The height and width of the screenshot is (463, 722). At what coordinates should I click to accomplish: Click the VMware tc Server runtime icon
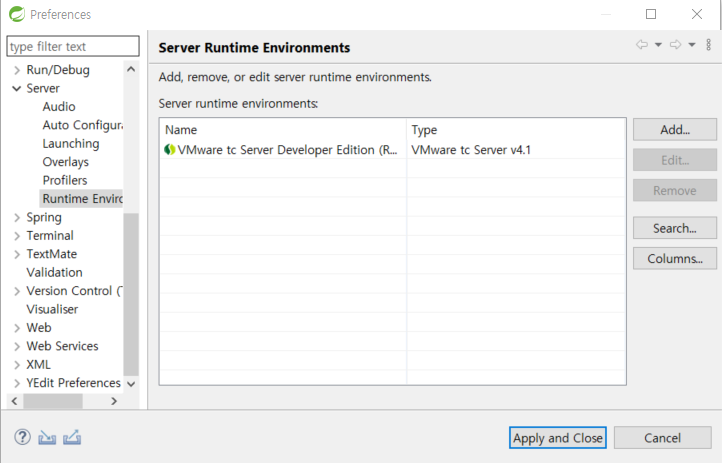(x=170, y=150)
